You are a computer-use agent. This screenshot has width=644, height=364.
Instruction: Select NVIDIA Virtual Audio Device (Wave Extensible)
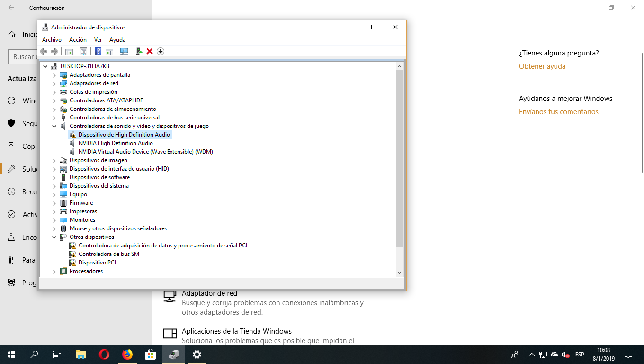point(146,152)
